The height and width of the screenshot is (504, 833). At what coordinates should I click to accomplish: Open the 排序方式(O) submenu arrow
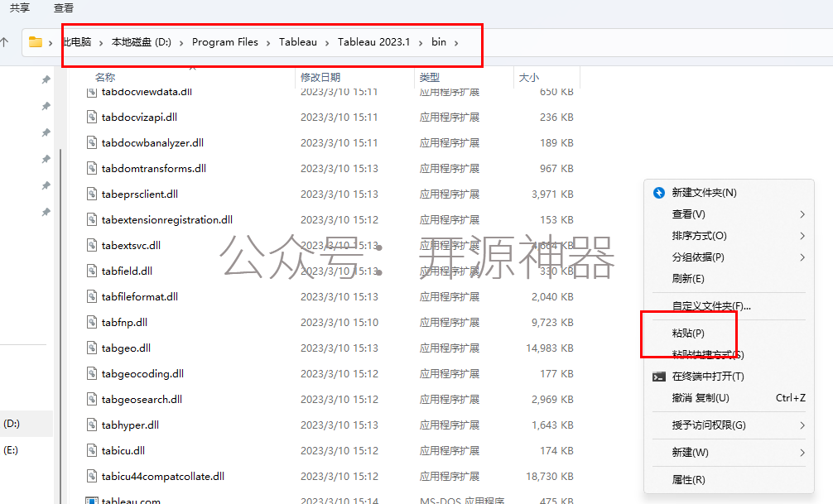click(802, 236)
